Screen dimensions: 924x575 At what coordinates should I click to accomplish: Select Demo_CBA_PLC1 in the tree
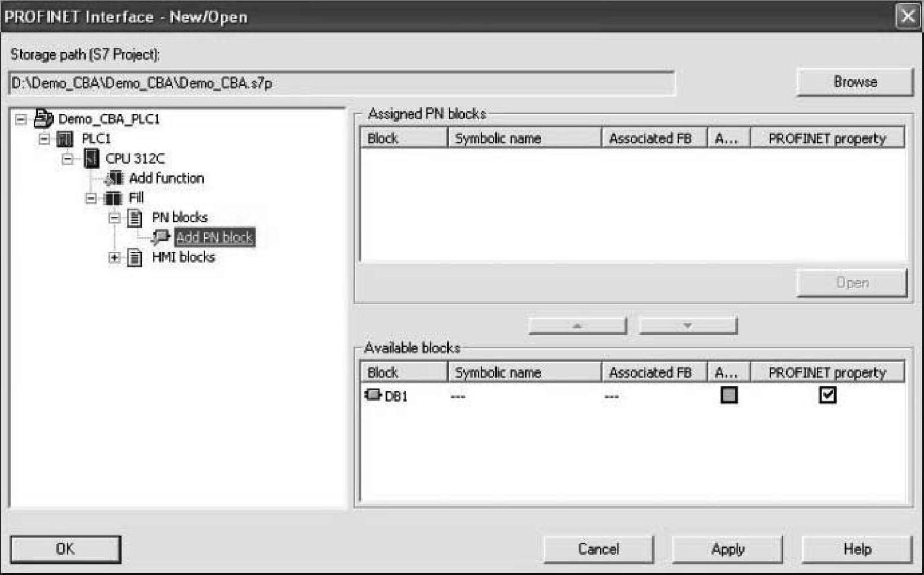pos(109,119)
